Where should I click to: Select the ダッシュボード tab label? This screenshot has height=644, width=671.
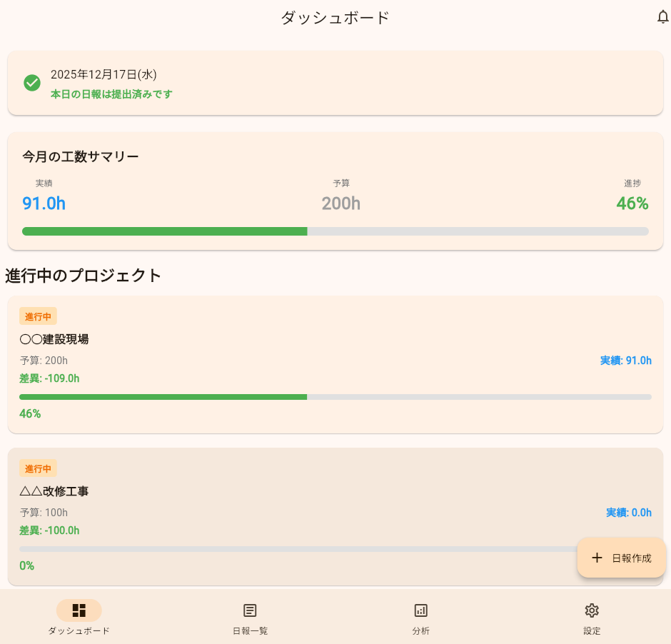coord(79,631)
